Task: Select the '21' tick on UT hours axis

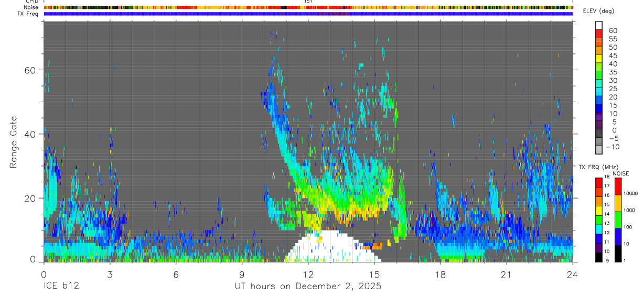Action: tap(507, 274)
